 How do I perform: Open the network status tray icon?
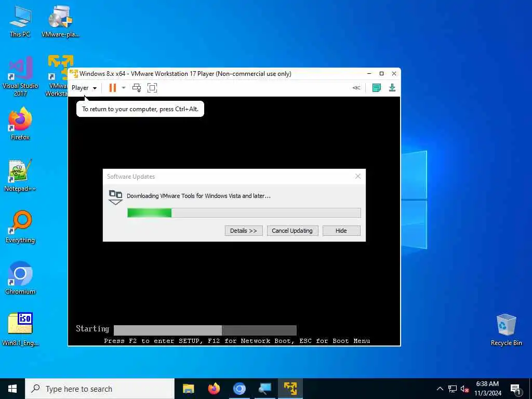click(x=453, y=389)
